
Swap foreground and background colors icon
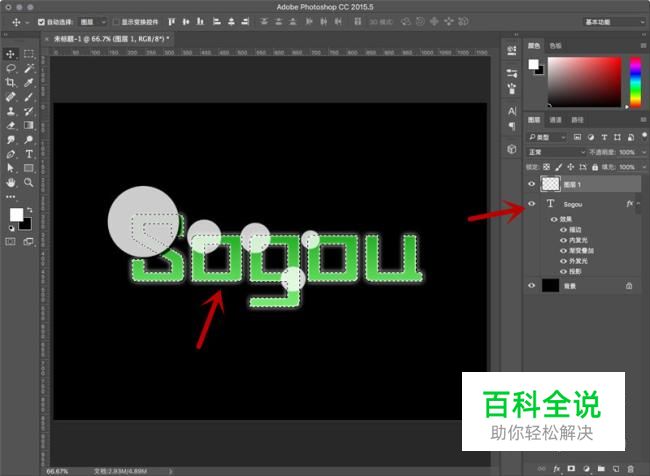coord(29,210)
